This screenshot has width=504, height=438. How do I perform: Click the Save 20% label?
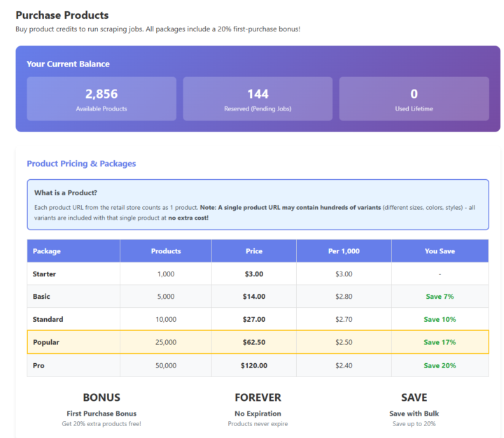pyautogui.click(x=440, y=365)
